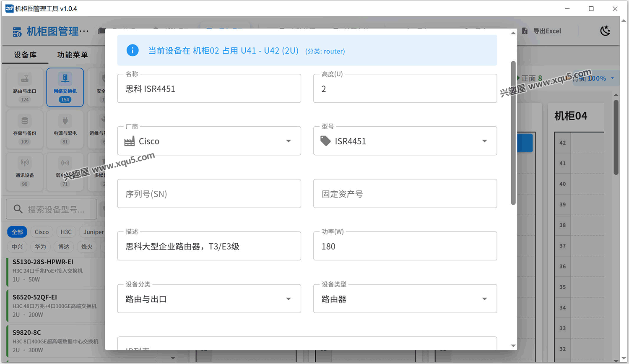Open the 设备分类 路由与出口 dropdown

(209, 299)
